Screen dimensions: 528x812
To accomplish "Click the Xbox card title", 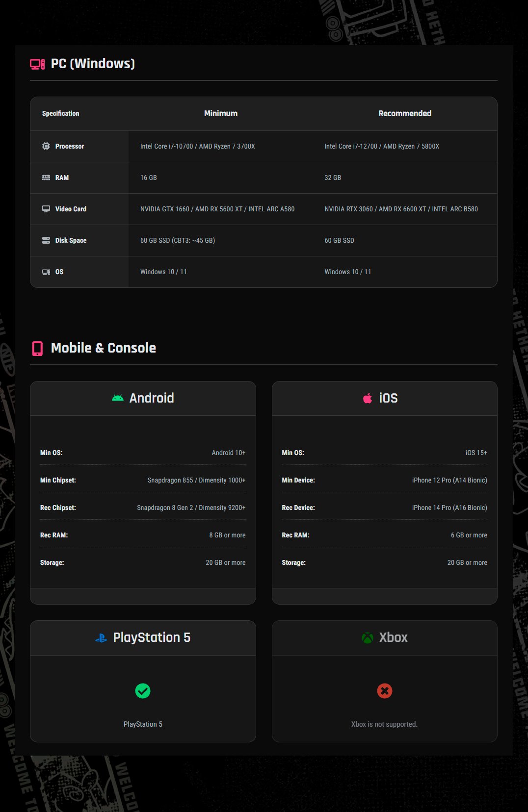I will (x=393, y=637).
